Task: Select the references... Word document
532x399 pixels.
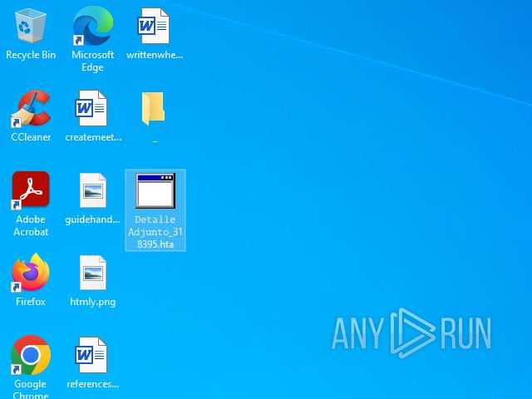Action: (91, 355)
